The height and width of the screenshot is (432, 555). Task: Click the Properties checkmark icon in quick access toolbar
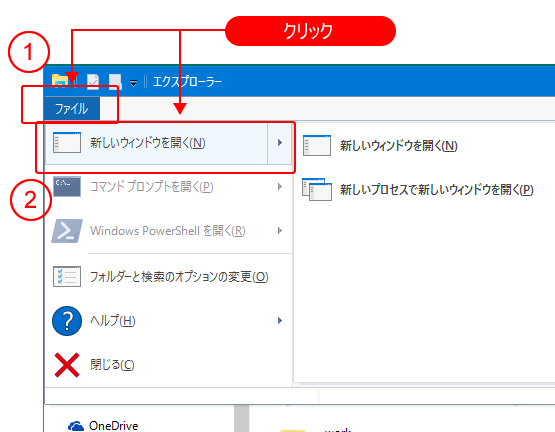(93, 82)
